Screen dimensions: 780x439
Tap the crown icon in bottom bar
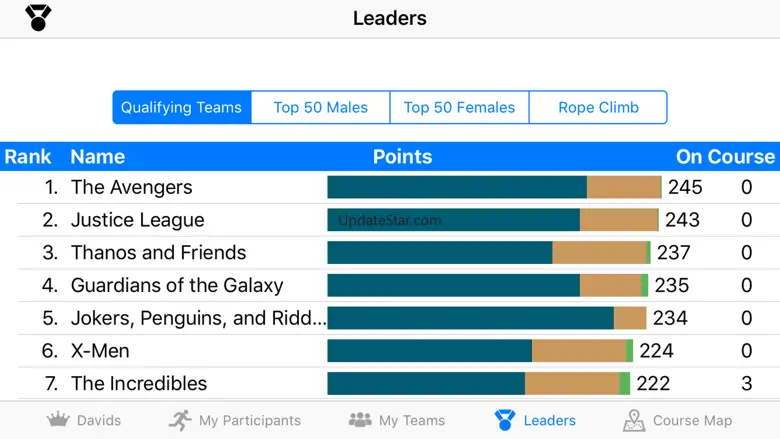[x=58, y=420]
